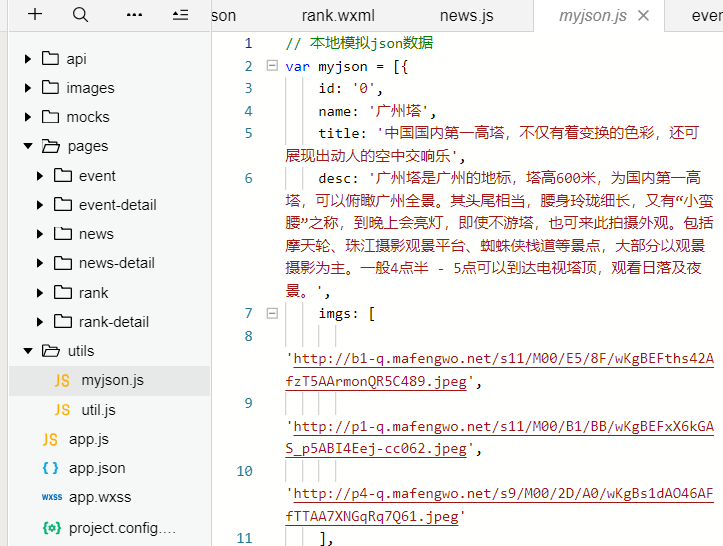Open the util.js file
723x546 pixels.
point(98,410)
